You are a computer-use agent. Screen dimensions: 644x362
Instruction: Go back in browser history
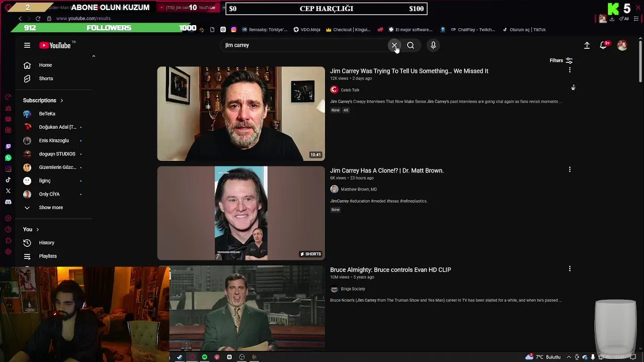[x=20, y=19]
